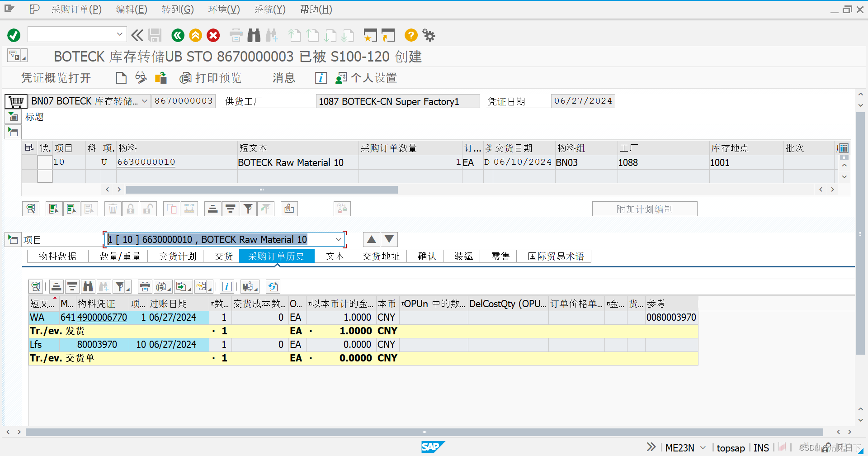Open the transaction command field dropdown
The width and height of the screenshot is (868, 456).
coord(119,34)
